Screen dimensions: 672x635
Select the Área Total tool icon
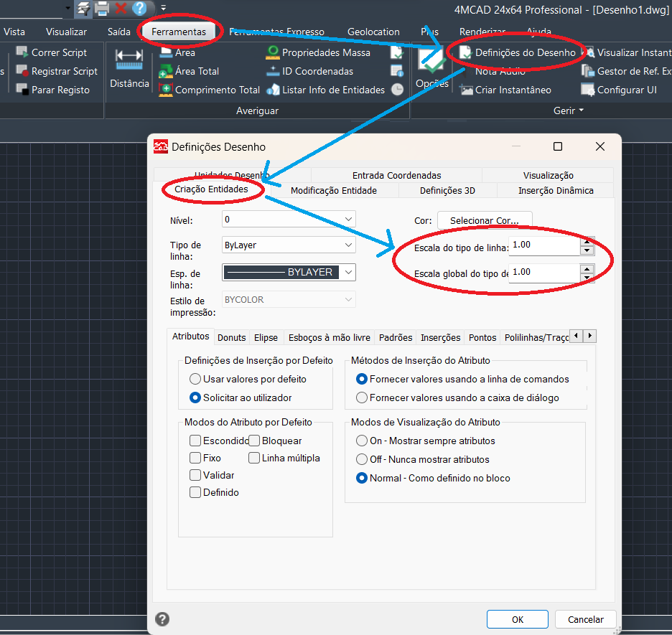click(165, 70)
